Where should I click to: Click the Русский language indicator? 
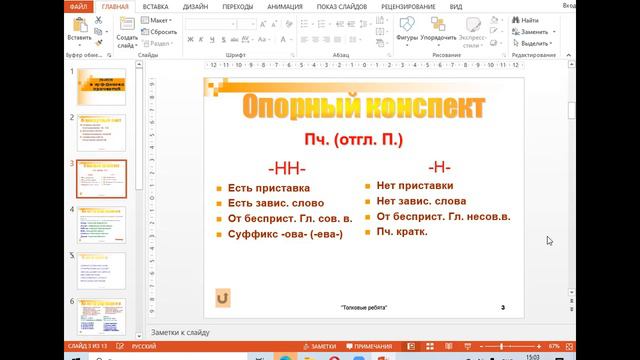(144, 346)
